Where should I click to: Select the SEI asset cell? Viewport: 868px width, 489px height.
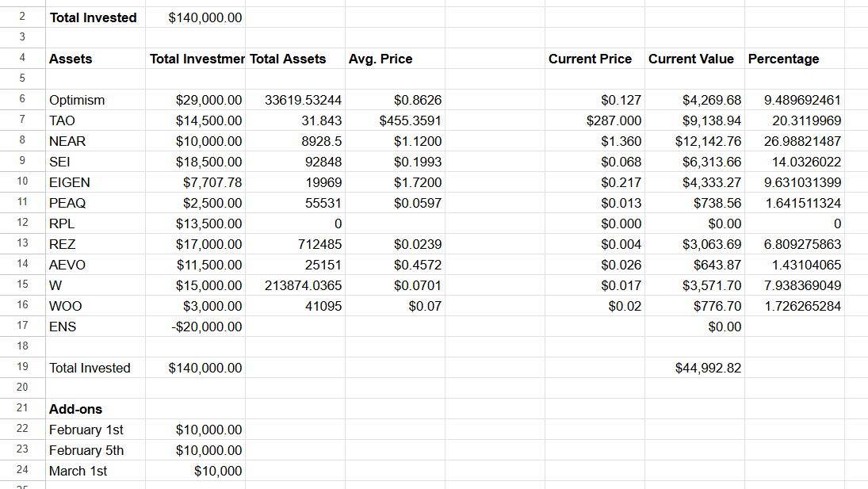coord(95,162)
